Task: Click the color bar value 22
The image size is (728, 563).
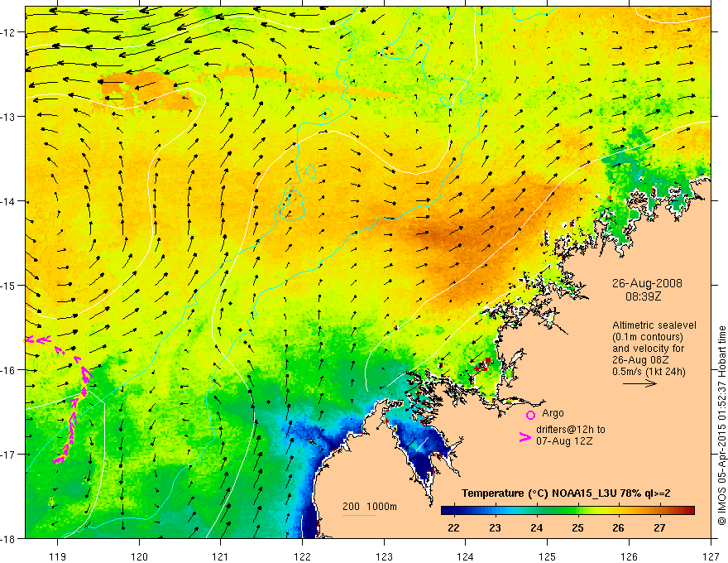Action: pyautogui.click(x=453, y=527)
